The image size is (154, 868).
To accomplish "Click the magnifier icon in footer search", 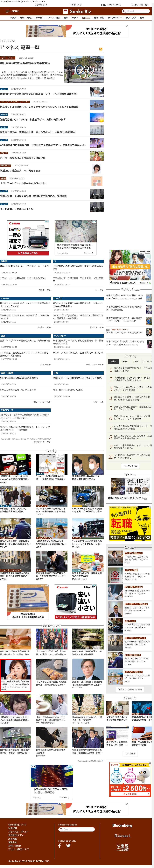I will pyautogui.click(x=61, y=829).
